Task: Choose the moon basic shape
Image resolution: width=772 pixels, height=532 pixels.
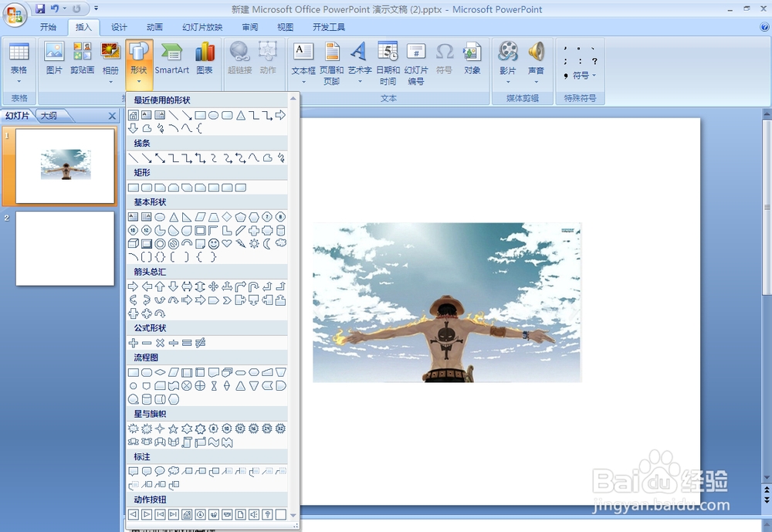Action: click(x=267, y=244)
